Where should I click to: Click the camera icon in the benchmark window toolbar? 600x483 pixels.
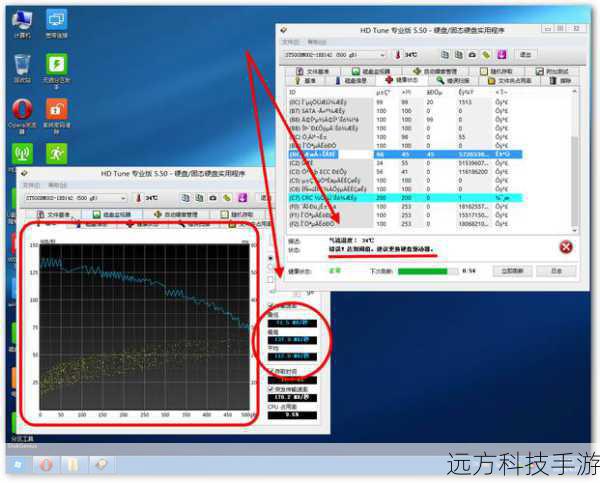213,198
